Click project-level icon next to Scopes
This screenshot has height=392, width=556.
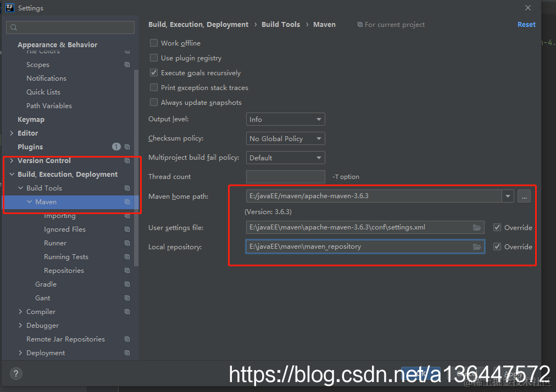coord(127,64)
